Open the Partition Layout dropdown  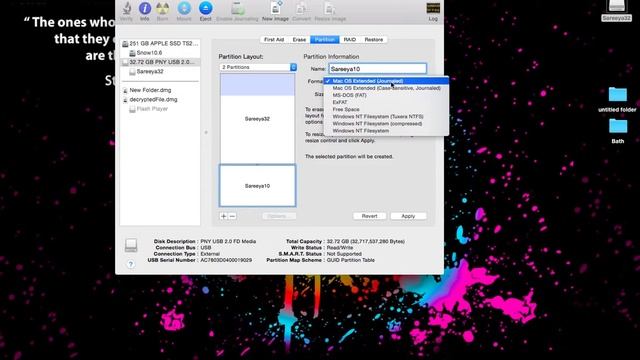[258, 67]
